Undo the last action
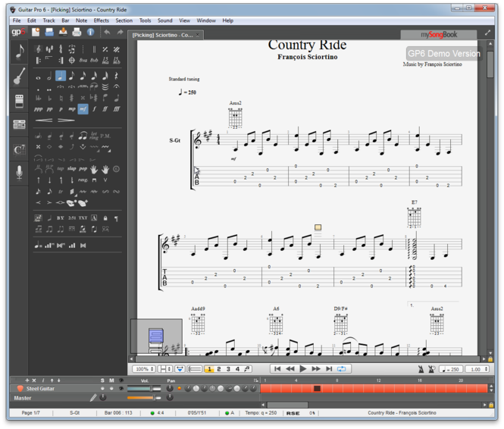The image size is (504, 429). [x=107, y=32]
